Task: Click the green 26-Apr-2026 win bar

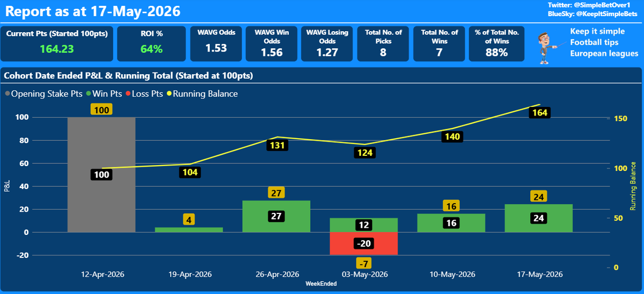Action: click(x=276, y=217)
